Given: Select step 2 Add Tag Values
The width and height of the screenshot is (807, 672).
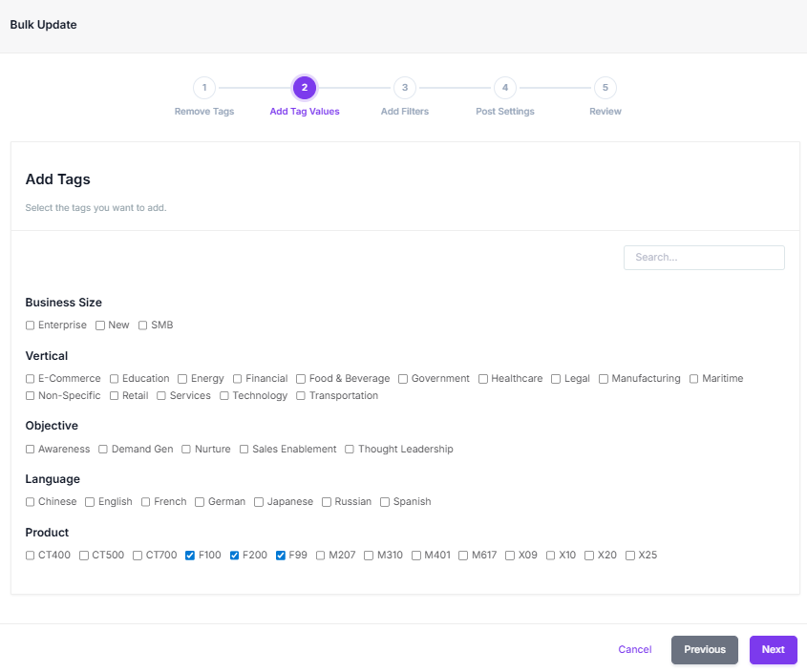Looking at the screenshot, I should [304, 88].
